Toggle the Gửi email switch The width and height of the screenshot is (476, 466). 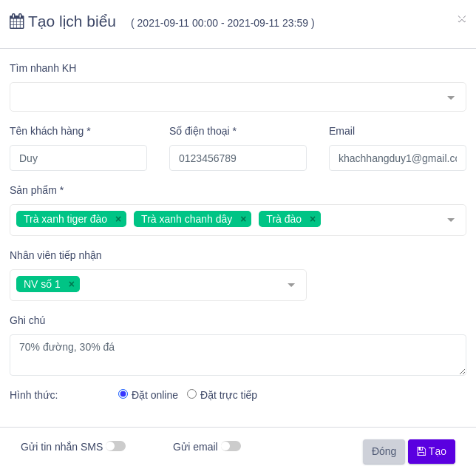pos(231,446)
